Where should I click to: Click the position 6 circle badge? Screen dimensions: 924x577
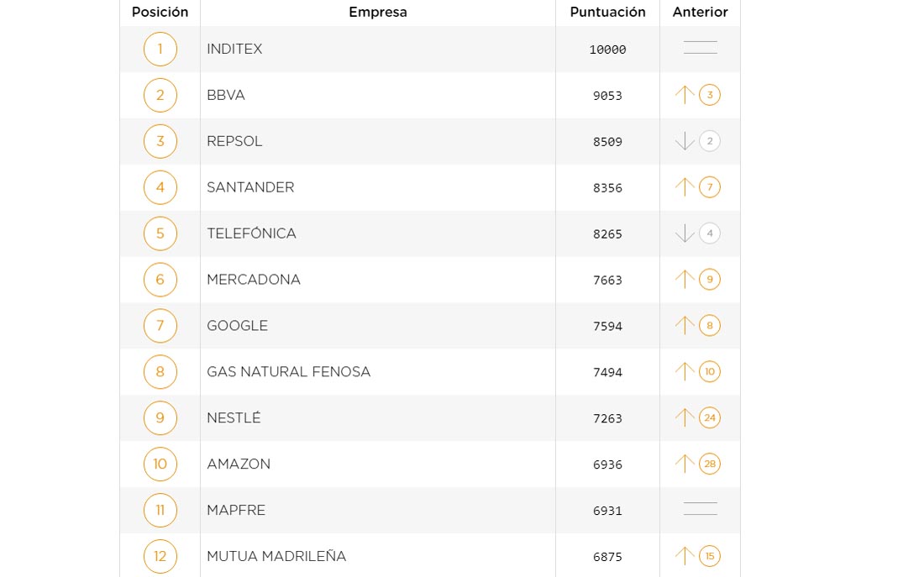point(160,280)
